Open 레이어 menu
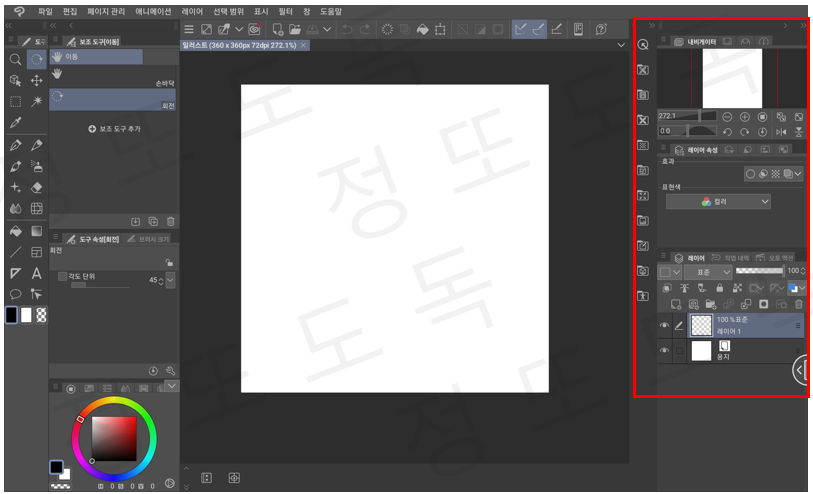This screenshot has height=494, width=813. click(x=192, y=11)
